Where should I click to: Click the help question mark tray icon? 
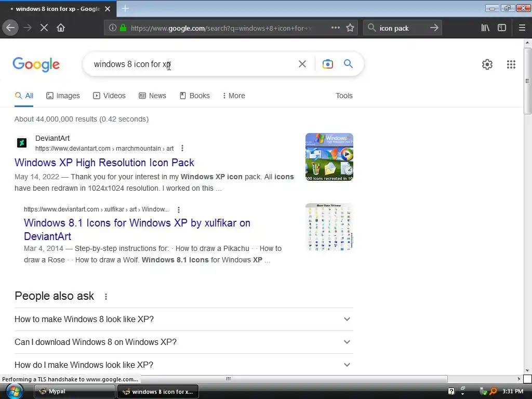pyautogui.click(x=451, y=392)
